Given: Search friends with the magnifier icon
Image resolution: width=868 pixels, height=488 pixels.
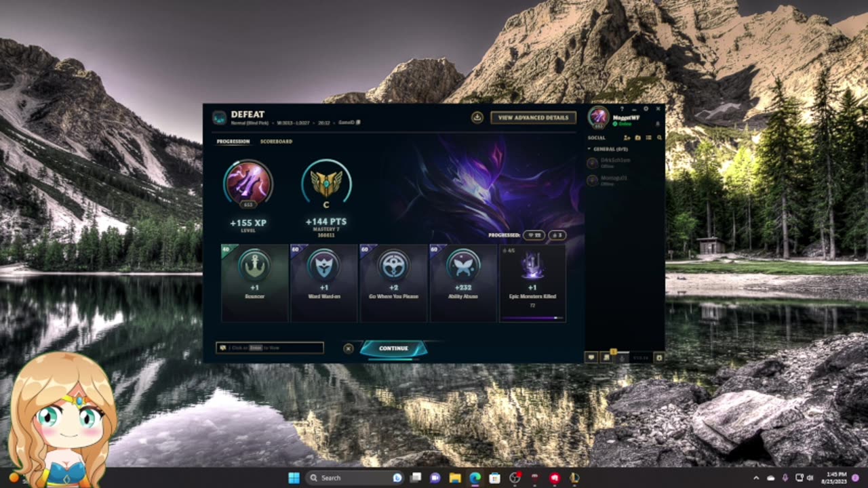Looking at the screenshot, I should click(659, 138).
